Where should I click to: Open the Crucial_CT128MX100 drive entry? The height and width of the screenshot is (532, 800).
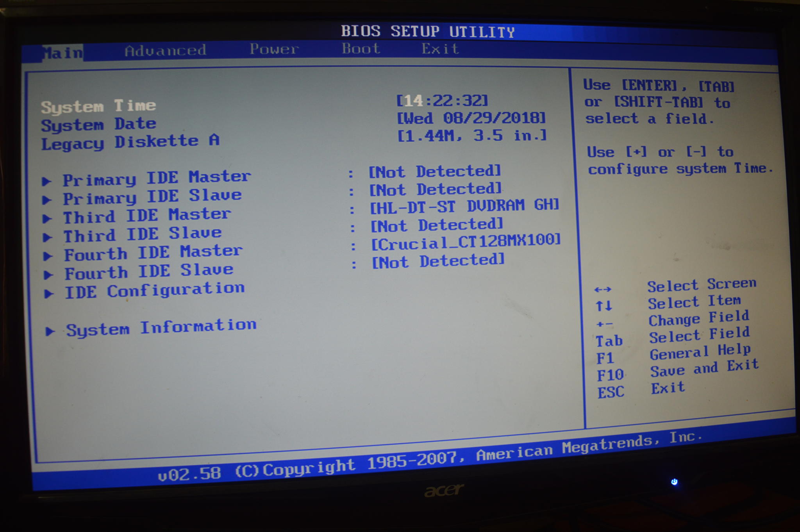(466, 242)
